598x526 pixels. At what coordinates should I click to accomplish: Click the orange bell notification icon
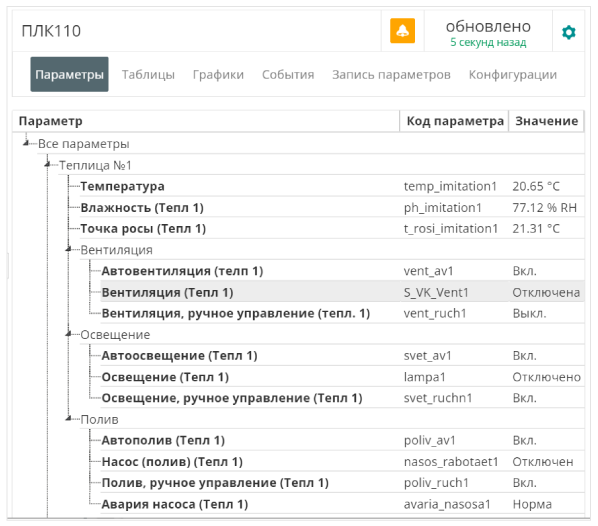click(x=402, y=31)
